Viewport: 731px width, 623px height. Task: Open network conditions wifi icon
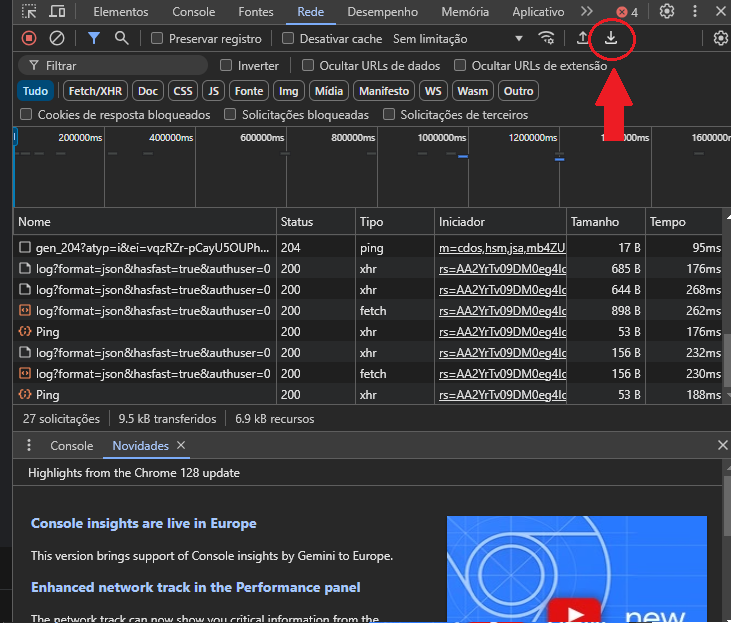point(546,38)
